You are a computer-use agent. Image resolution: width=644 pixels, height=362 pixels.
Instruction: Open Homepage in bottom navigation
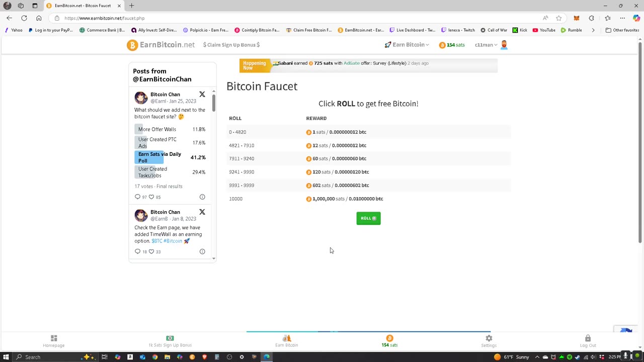pos(54,341)
